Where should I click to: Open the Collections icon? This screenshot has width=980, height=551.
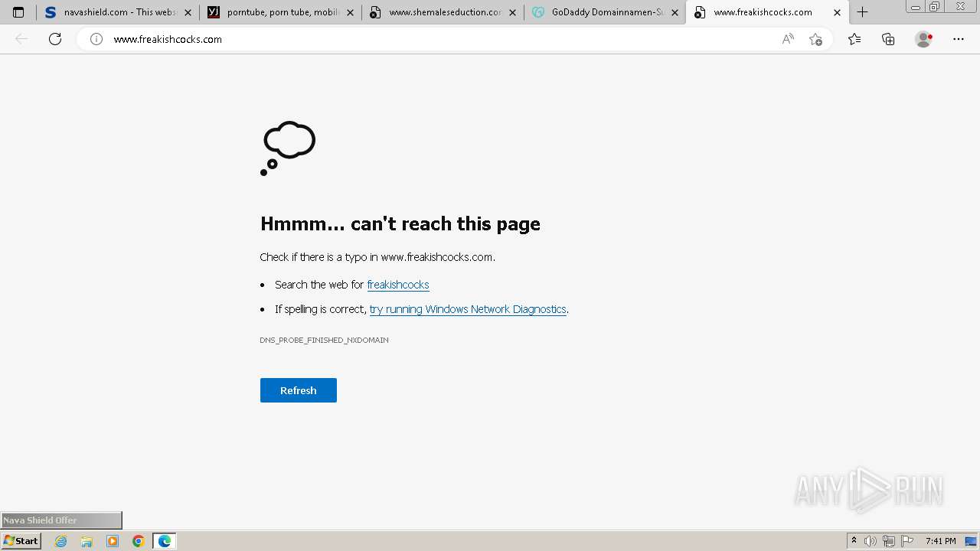click(x=888, y=39)
